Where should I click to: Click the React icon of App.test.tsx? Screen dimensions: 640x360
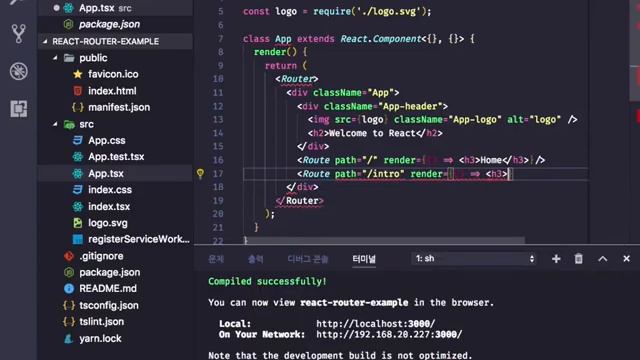pos(78,157)
